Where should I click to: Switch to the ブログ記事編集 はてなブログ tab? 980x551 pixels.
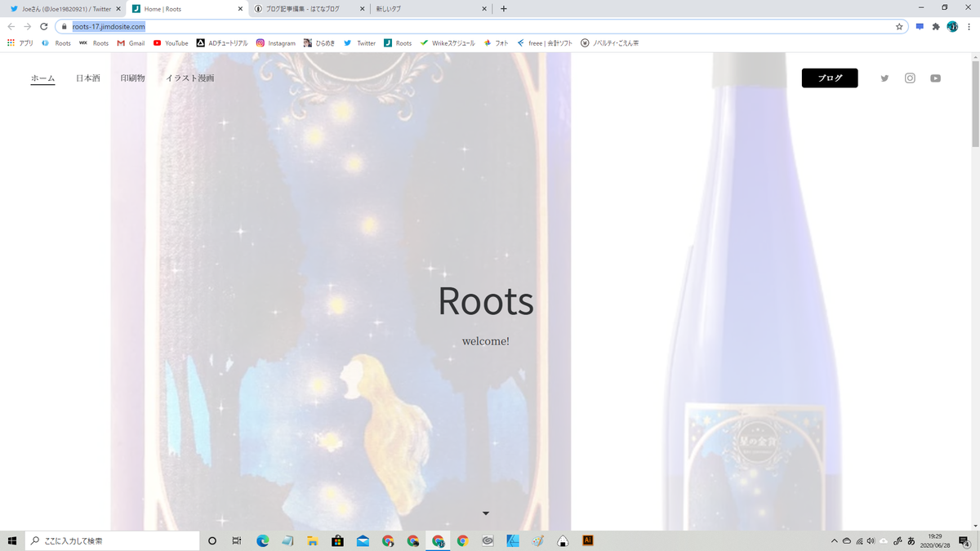pyautogui.click(x=310, y=9)
